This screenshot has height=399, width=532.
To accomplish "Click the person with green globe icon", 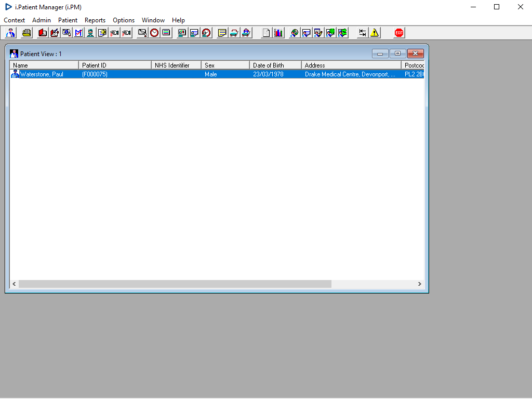I will tap(330, 33).
